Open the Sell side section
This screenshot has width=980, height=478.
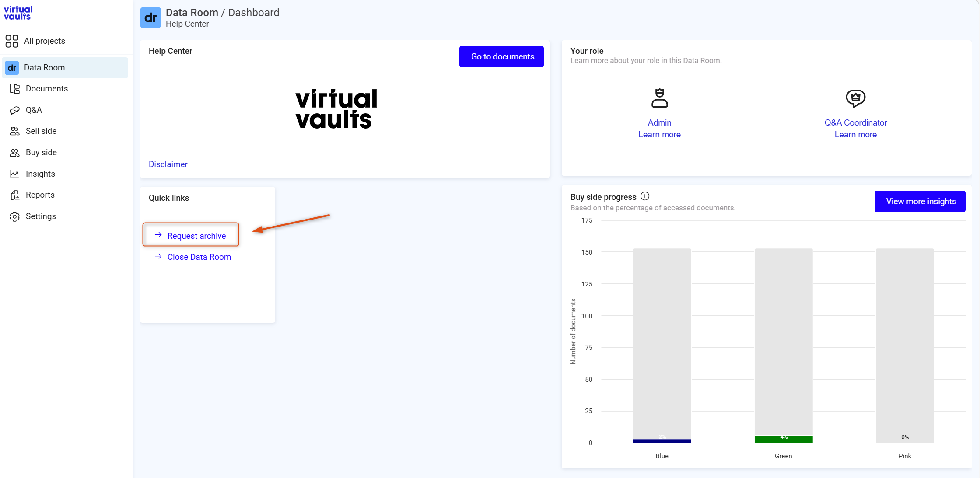(41, 131)
